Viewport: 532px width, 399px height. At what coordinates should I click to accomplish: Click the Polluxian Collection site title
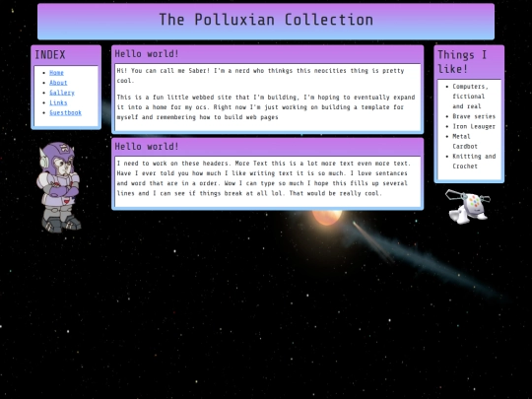pos(266,20)
